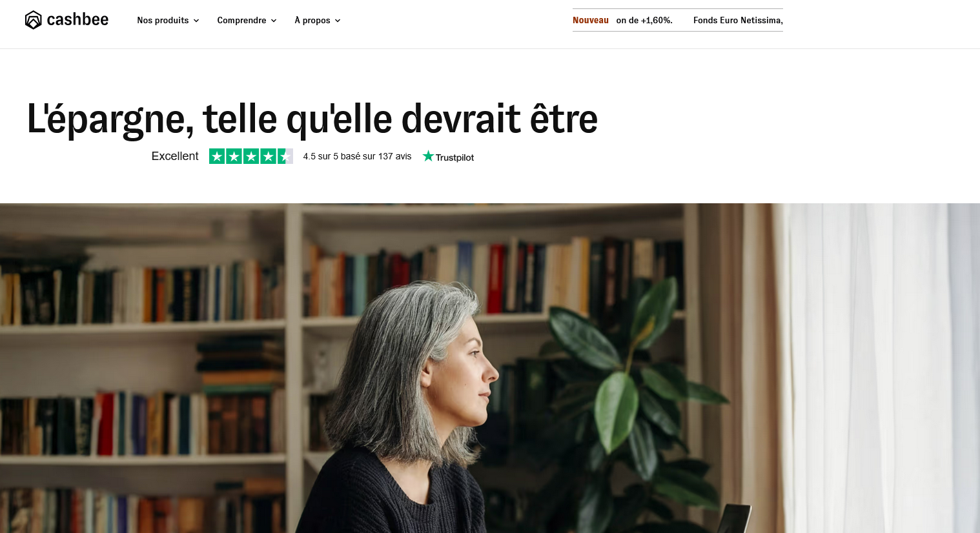The width and height of the screenshot is (980, 533).
Task: Click the Nouveau label in the ticker
Action: 591,20
